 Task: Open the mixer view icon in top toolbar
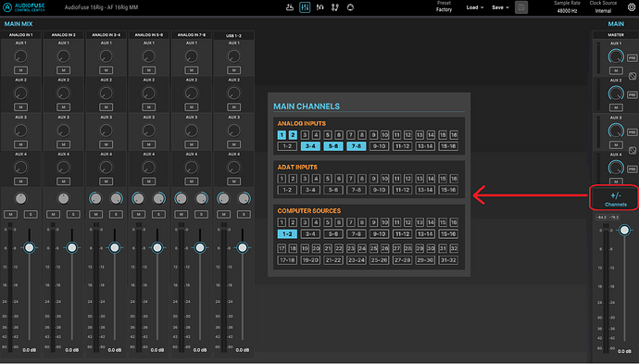[x=305, y=7]
